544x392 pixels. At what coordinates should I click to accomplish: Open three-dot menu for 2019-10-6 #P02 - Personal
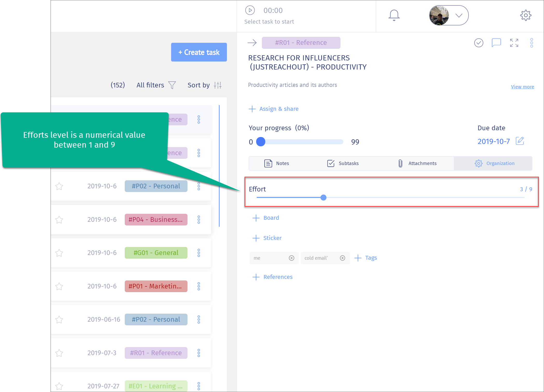point(199,186)
